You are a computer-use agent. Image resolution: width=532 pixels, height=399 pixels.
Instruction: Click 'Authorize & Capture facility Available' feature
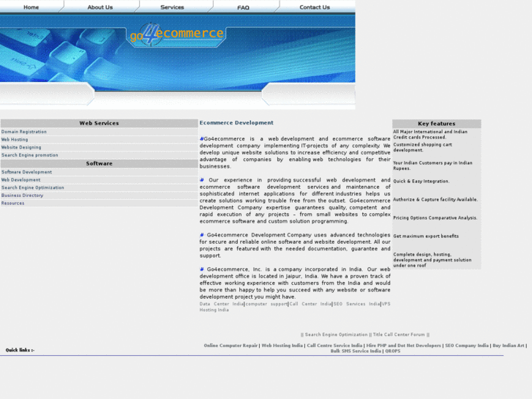coord(435,200)
